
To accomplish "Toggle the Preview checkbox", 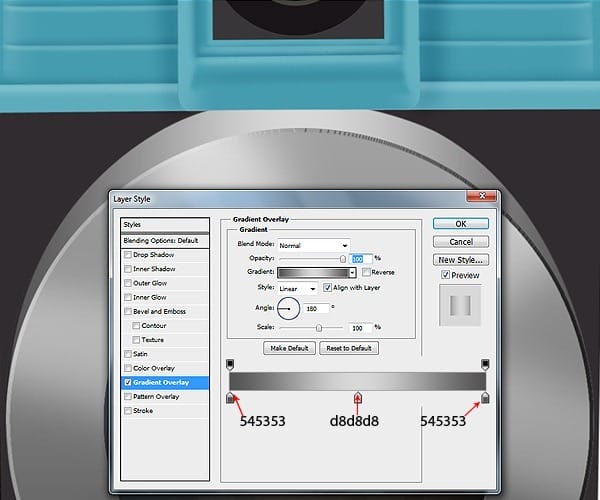I will click(x=445, y=275).
